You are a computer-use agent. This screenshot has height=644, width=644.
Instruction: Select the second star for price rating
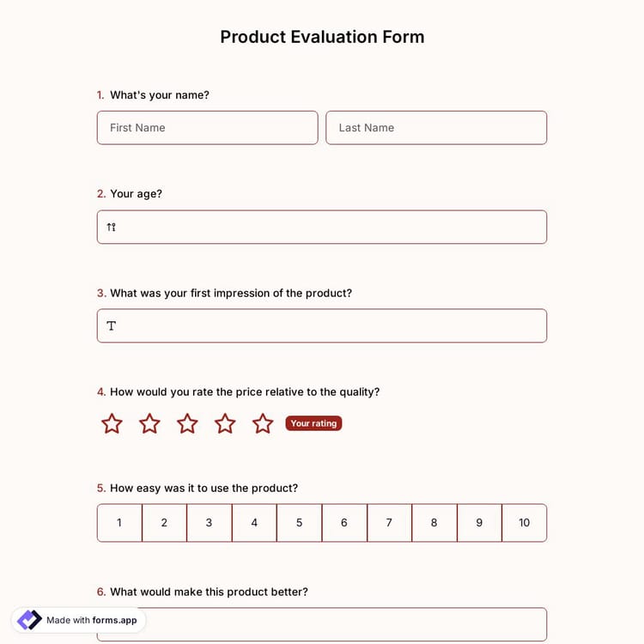[149, 423]
